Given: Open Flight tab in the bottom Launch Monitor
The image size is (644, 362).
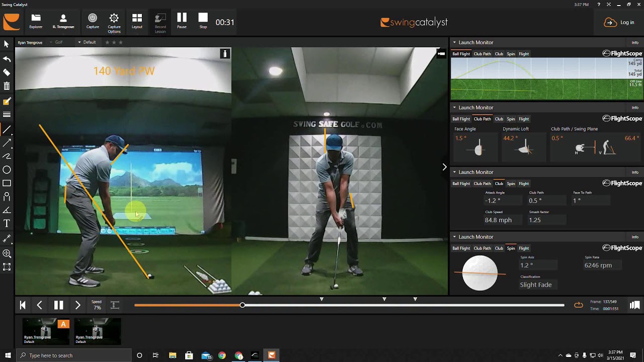Looking at the screenshot, I should point(524,248).
